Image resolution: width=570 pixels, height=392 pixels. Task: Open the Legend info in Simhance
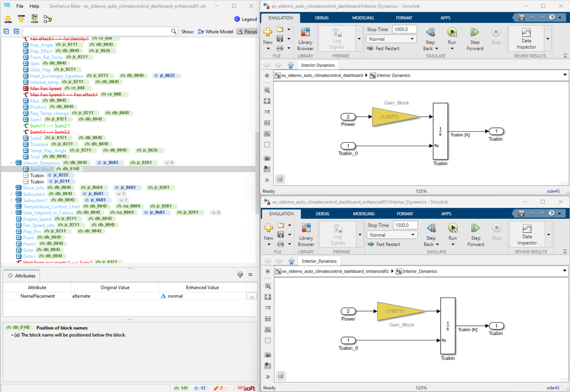(246, 19)
